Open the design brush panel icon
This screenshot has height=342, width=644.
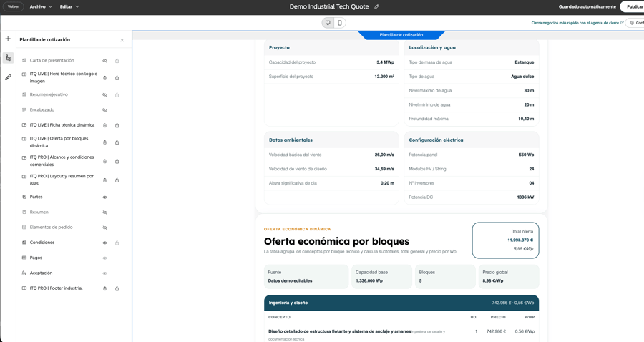pyautogui.click(x=8, y=77)
